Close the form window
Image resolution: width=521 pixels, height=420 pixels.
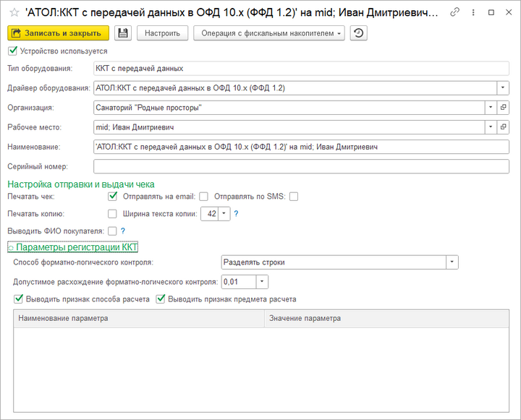509,12
